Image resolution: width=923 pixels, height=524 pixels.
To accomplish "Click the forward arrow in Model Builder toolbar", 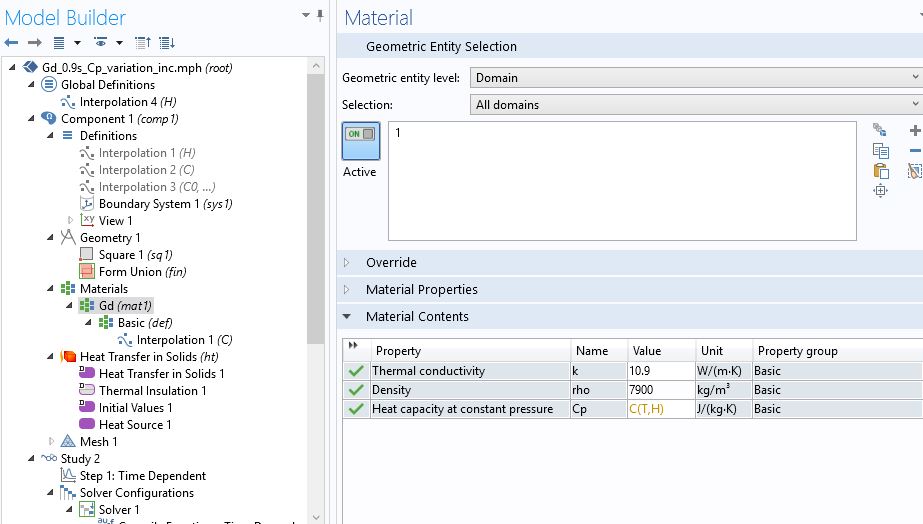I will 34,43.
